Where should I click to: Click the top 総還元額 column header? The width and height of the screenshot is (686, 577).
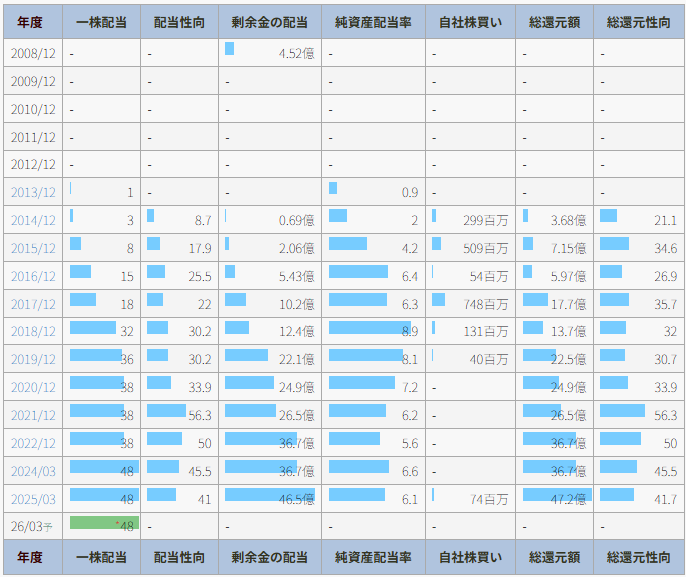pos(554,22)
